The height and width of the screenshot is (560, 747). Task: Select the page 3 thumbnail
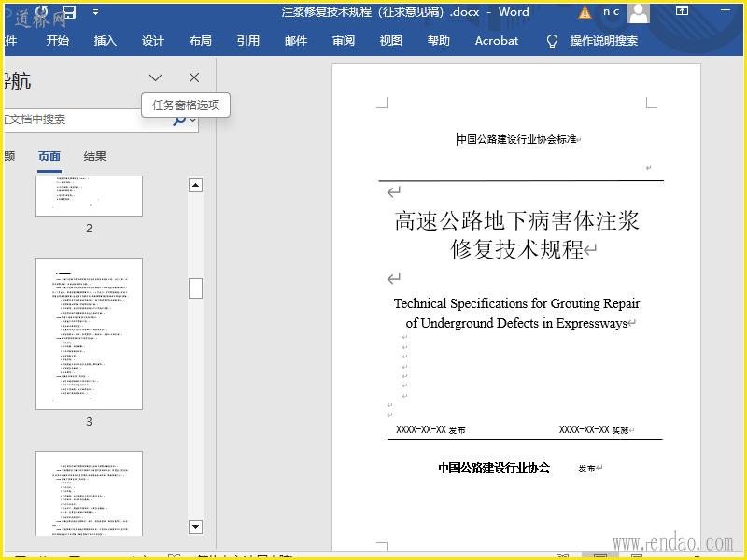[x=89, y=333]
